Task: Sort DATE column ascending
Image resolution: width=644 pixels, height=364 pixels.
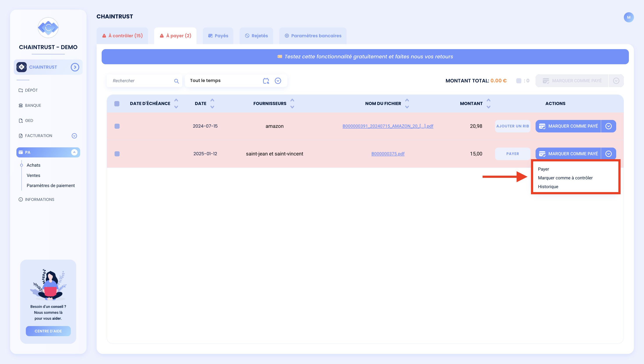Action: coord(212,100)
